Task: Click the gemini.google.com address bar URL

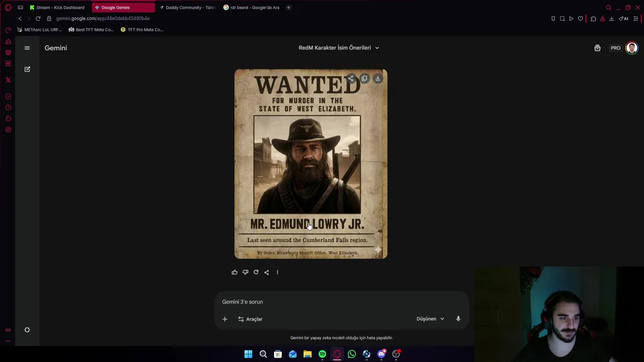Action: coord(103,19)
